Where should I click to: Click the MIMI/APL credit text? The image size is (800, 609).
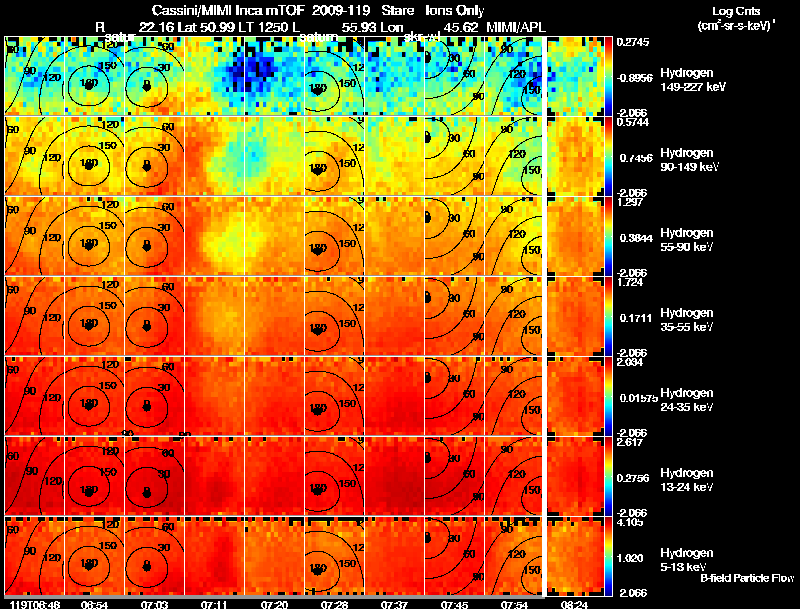coord(516,28)
